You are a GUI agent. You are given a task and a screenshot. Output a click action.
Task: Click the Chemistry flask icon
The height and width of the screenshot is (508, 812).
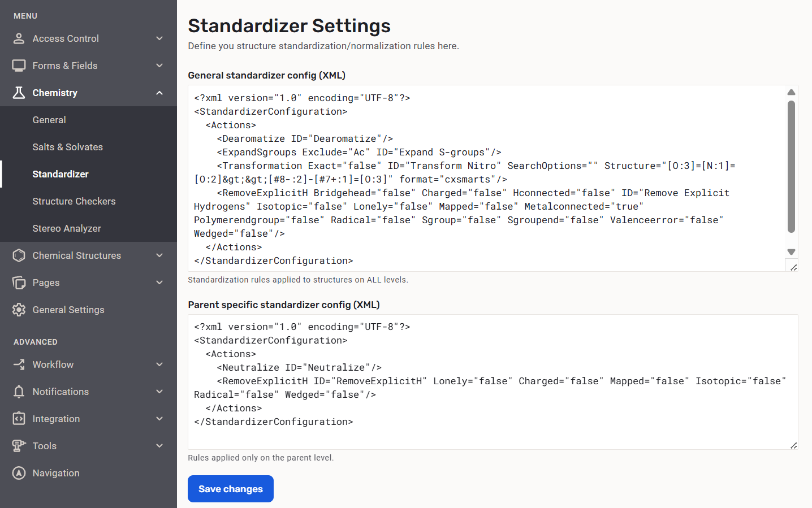19,93
